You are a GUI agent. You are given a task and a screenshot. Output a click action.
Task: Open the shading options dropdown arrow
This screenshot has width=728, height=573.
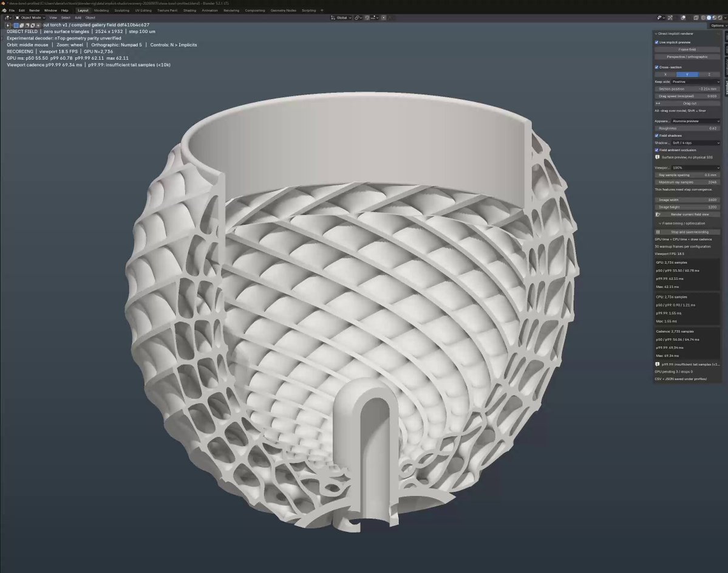[725, 18]
